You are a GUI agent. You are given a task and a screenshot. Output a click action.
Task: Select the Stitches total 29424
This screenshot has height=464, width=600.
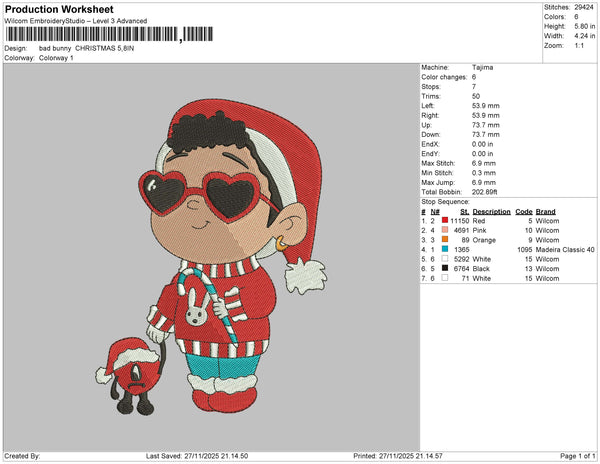tap(581, 6)
